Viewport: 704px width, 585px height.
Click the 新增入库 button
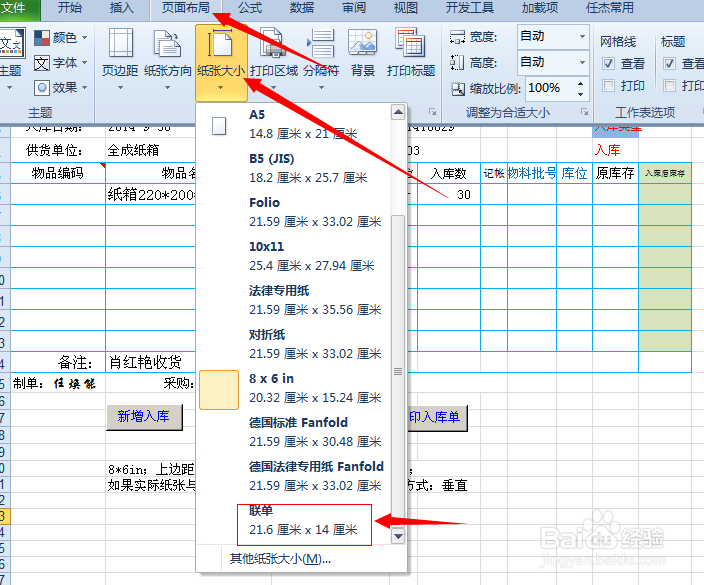(144, 417)
